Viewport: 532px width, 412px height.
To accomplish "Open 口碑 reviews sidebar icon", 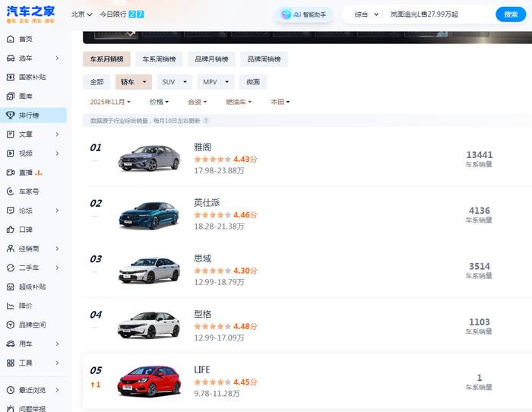I will click(x=11, y=230).
